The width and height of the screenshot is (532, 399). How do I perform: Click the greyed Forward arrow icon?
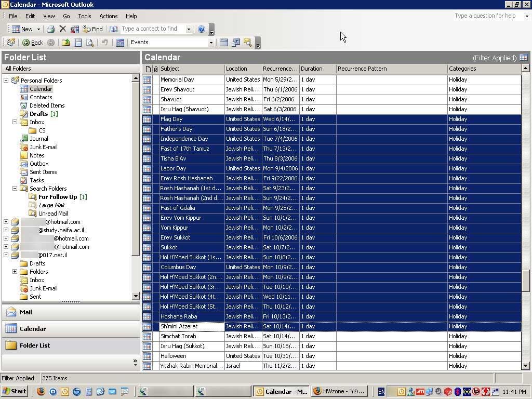point(51,43)
